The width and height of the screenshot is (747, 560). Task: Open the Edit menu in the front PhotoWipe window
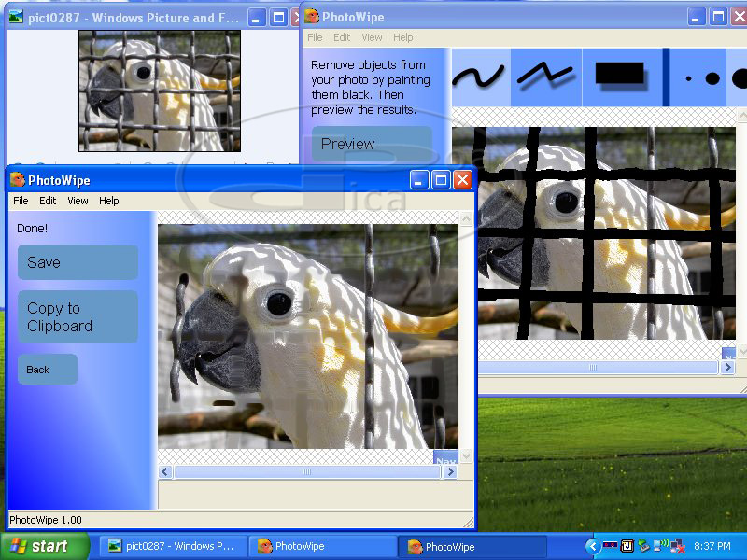click(x=48, y=201)
